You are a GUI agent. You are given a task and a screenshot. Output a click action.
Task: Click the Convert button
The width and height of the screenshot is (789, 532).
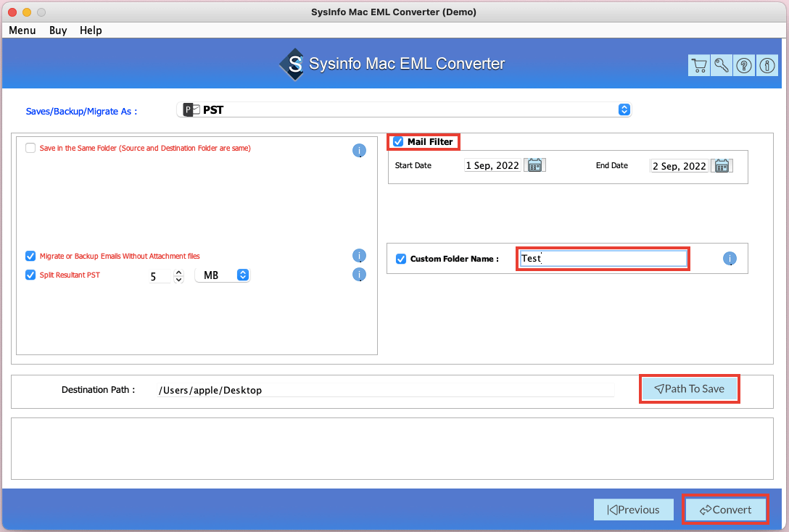(x=726, y=510)
